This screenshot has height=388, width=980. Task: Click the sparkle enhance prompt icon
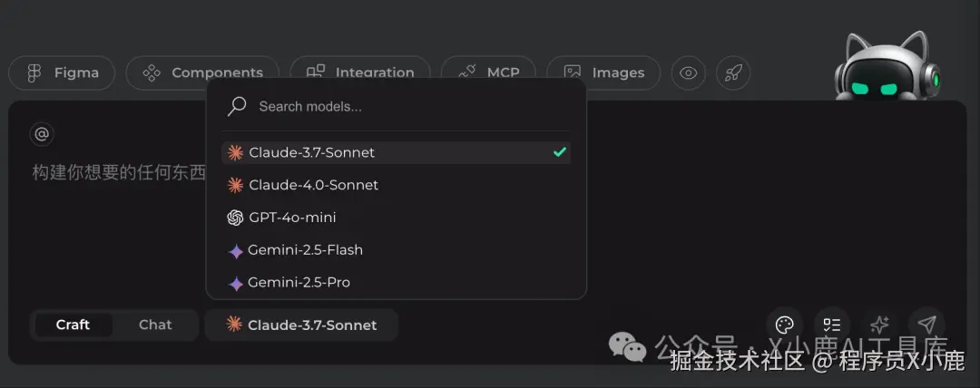(878, 325)
